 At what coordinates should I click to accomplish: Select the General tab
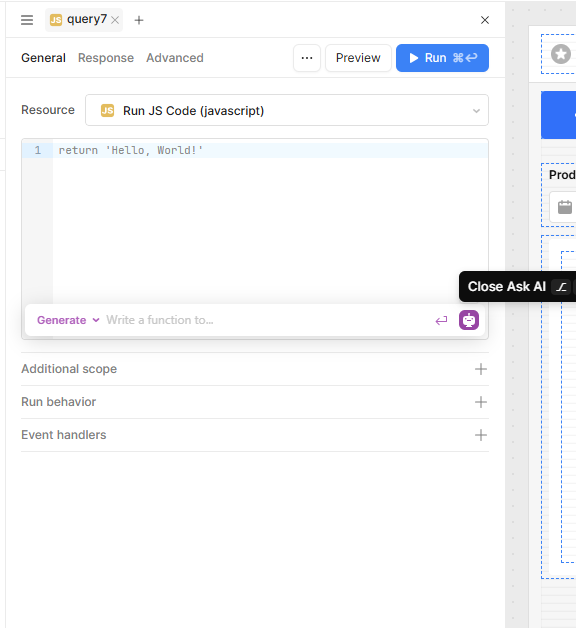43,58
